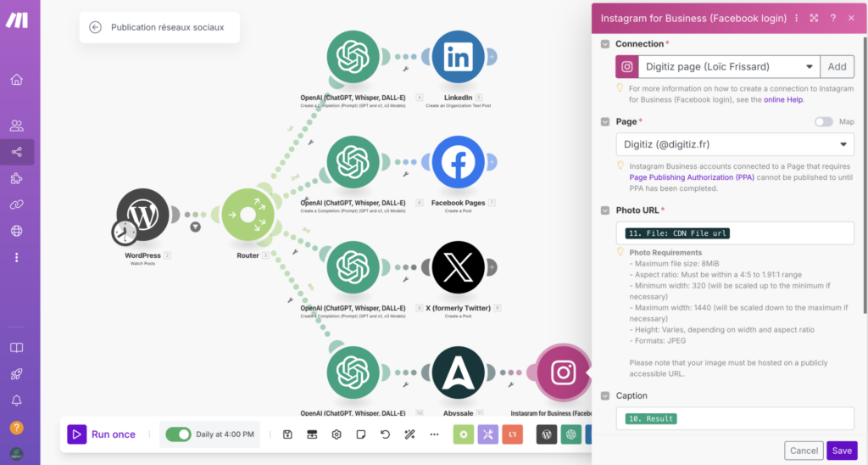The height and width of the screenshot is (465, 868).
Task: Open More options dots in the sidebar
Action: (x=17, y=258)
